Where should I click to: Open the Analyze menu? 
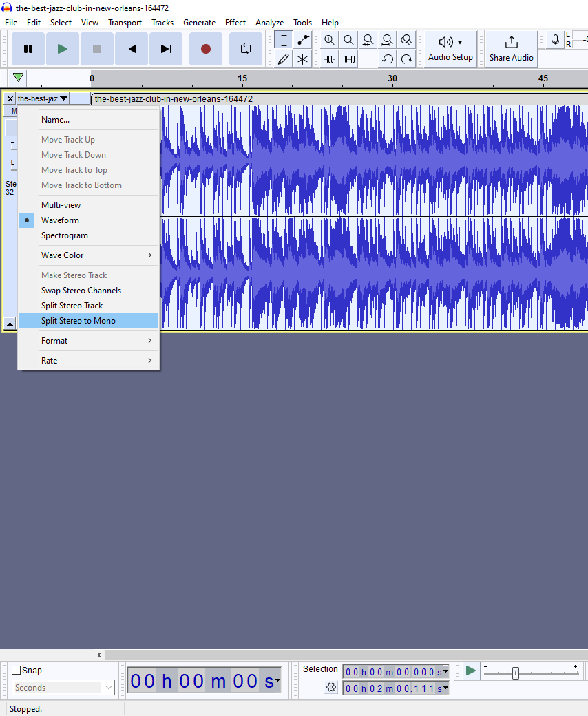point(269,22)
